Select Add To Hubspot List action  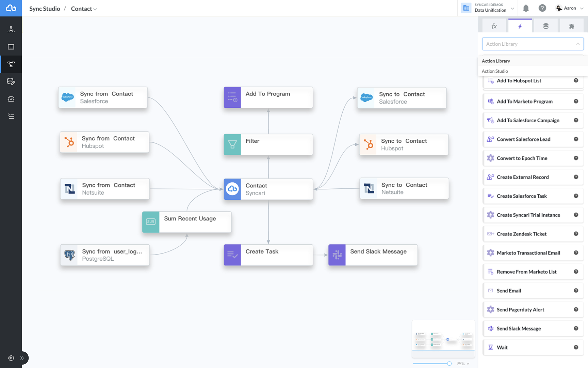(533, 81)
